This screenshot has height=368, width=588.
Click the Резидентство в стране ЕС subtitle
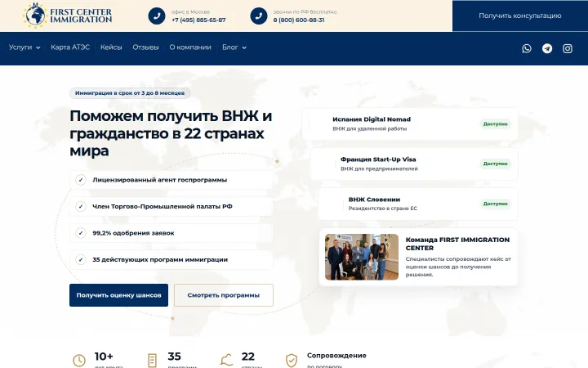coord(382,209)
